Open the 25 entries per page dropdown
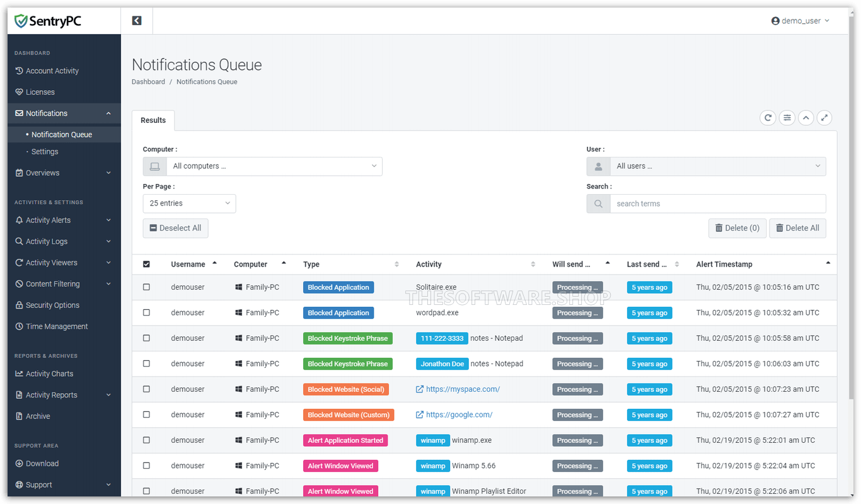The height and width of the screenshot is (504, 861). [190, 203]
